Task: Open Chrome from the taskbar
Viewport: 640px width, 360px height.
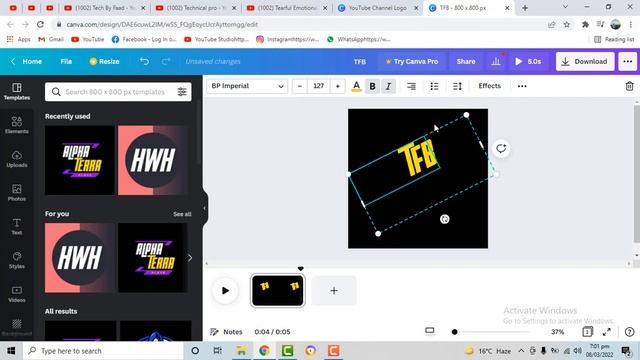Action: 264,351
